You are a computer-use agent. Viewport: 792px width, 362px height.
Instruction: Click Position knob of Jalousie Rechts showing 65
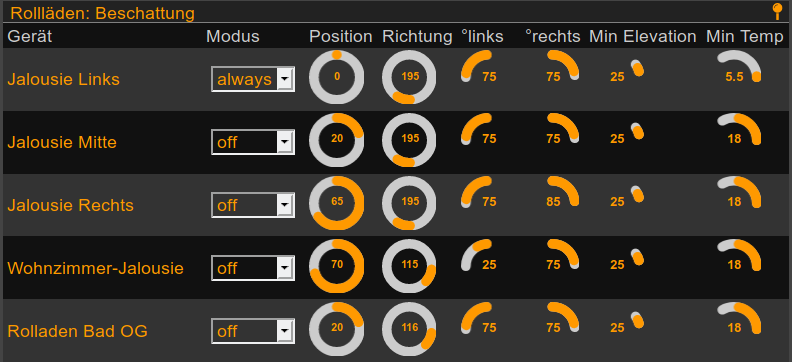pyautogui.click(x=336, y=203)
